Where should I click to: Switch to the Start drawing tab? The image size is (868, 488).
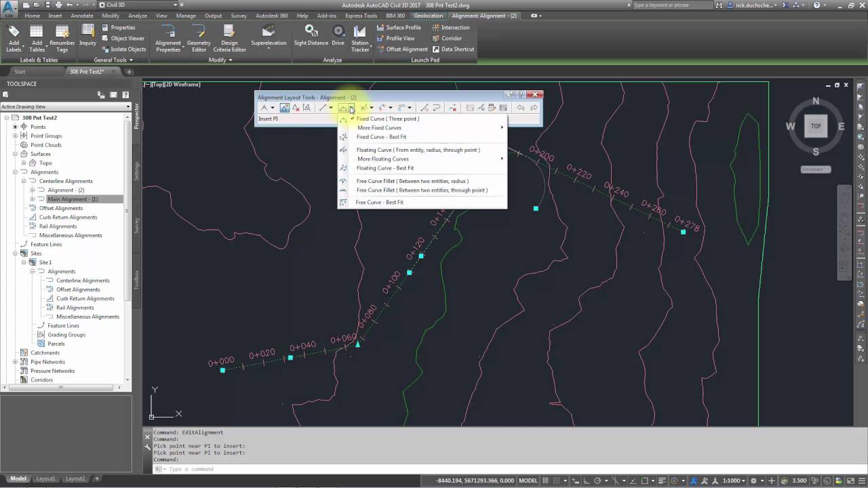click(20, 72)
